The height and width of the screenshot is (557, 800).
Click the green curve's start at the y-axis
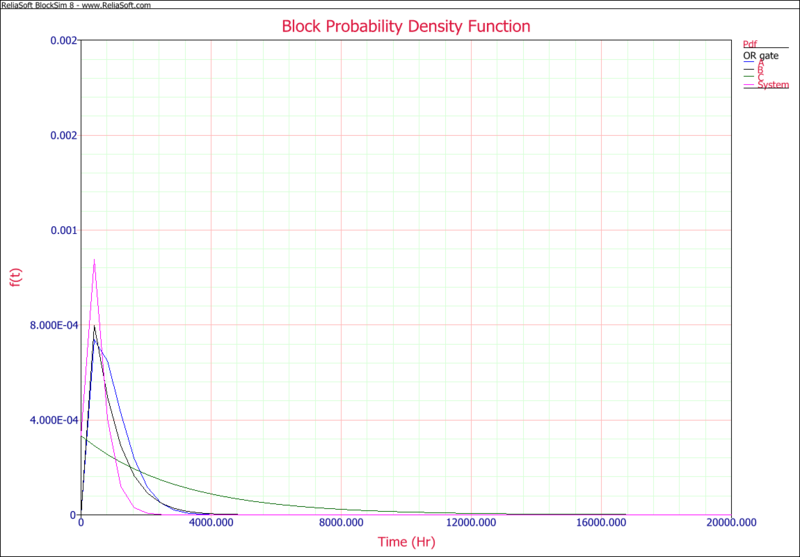coord(82,436)
